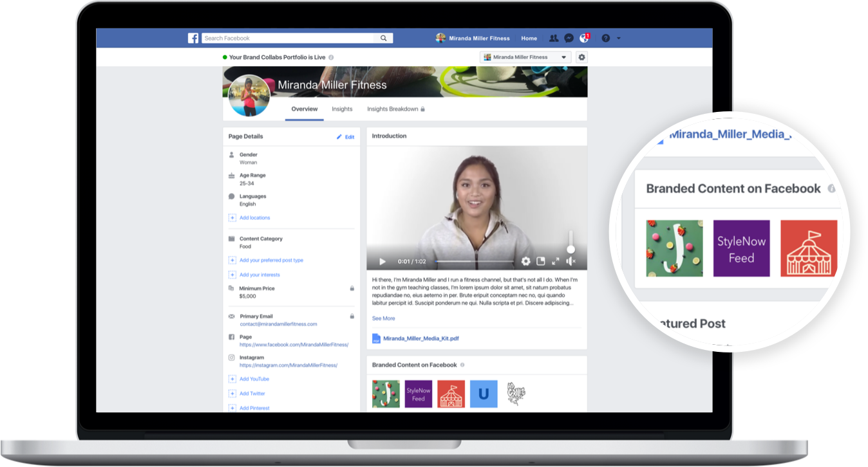Click the video volume slider handle
This screenshot has width=868, height=467.
[x=571, y=250]
